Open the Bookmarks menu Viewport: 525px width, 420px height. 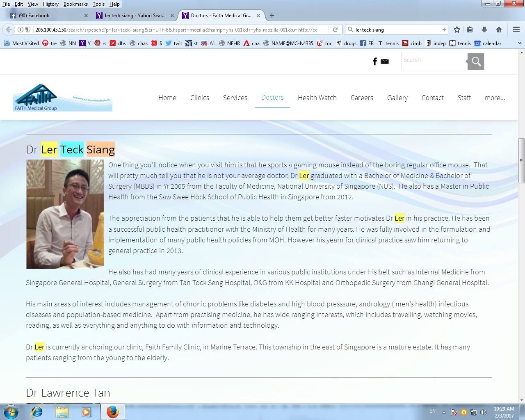point(75,4)
